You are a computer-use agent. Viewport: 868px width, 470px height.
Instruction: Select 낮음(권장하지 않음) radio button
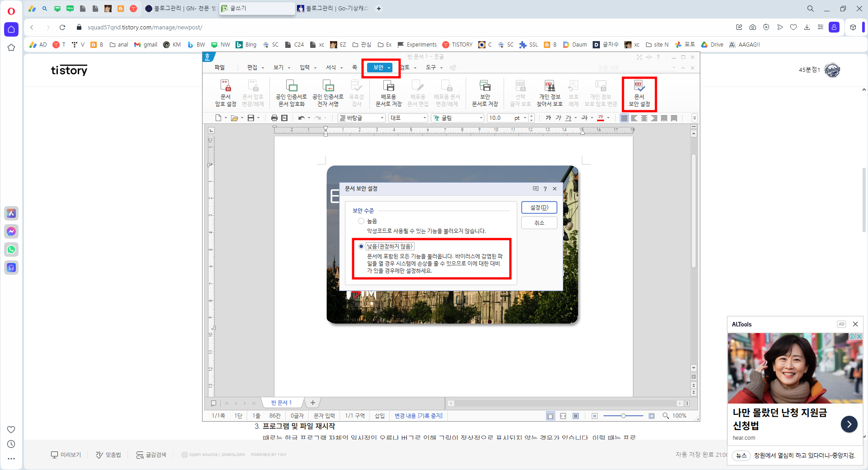coord(361,246)
